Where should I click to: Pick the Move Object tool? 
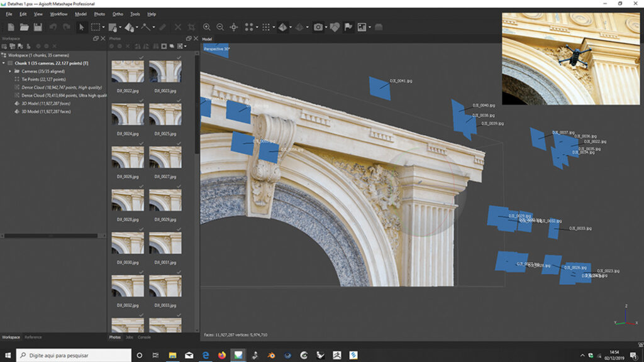point(130,27)
